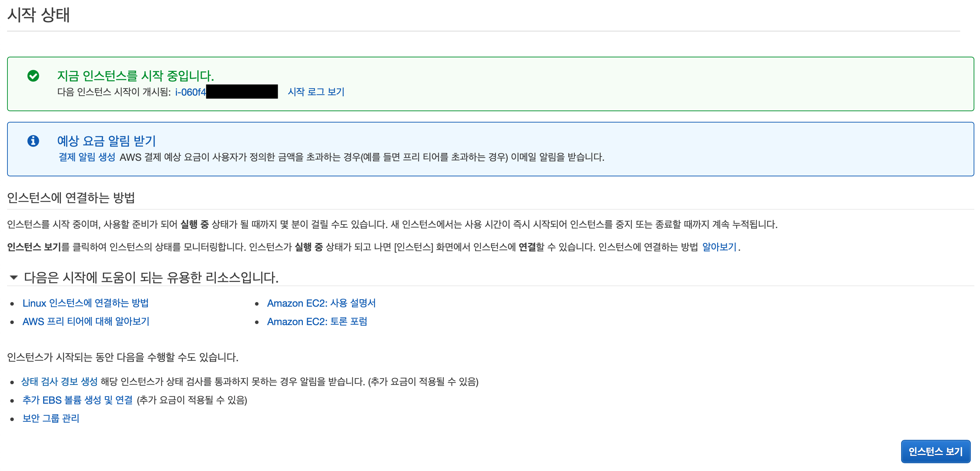Click the 결제 알림 생성 link
980x471 pixels.
click(x=87, y=157)
